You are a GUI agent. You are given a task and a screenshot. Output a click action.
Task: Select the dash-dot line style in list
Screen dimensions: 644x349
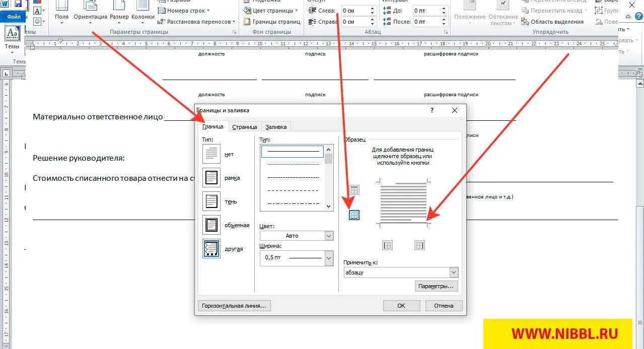pos(293,203)
